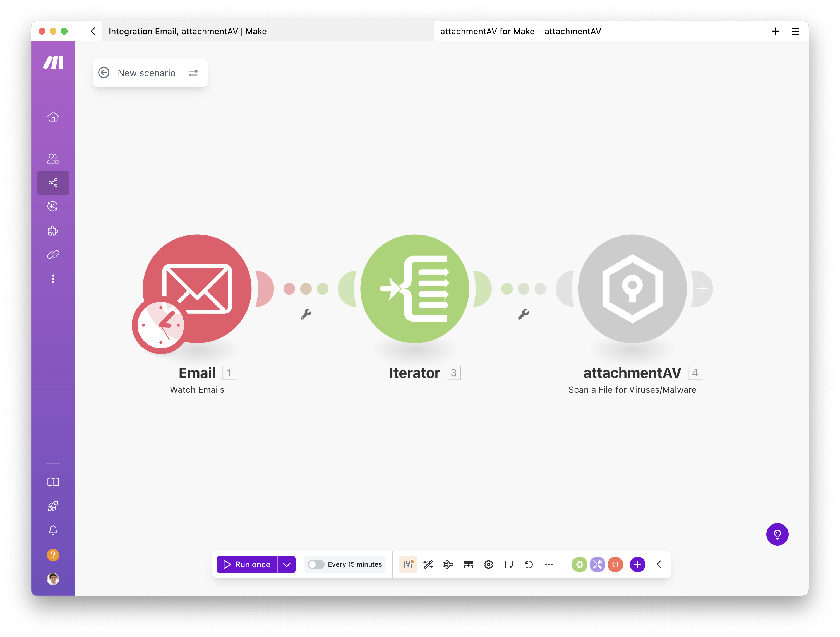Viewport: 840px width, 637px height.
Task: Open the three-dot more options menu
Action: point(549,564)
